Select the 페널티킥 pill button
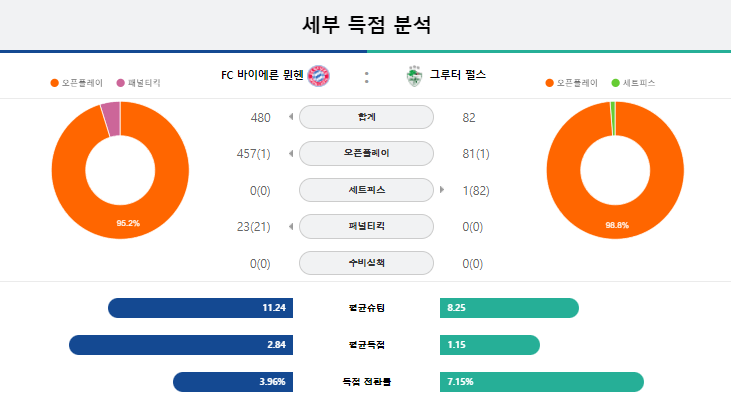The image size is (731, 398). tap(366, 226)
